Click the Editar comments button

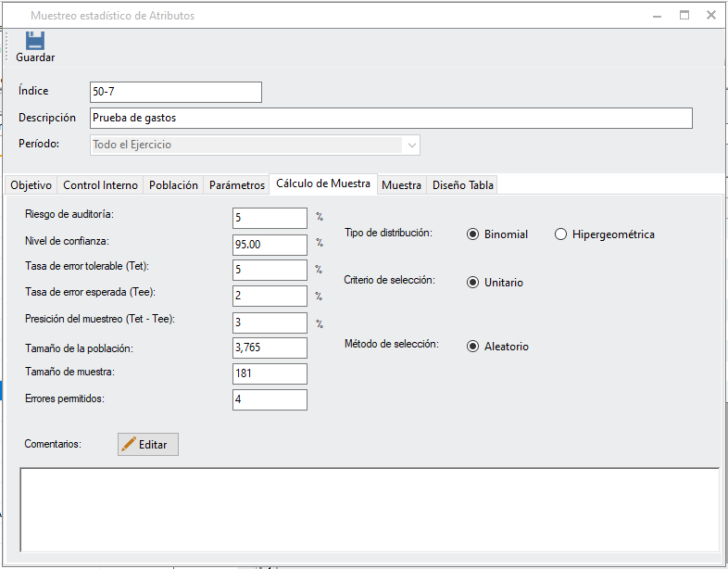coord(148,444)
